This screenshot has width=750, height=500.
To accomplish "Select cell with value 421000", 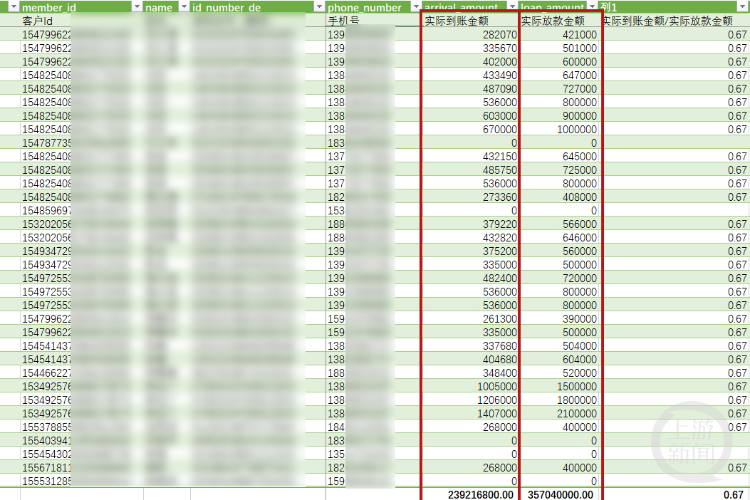I will tap(559, 34).
